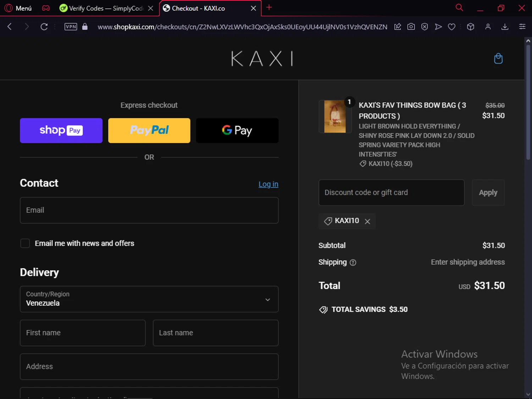Open the shopping bag cart icon
532x399 pixels.
(x=498, y=59)
